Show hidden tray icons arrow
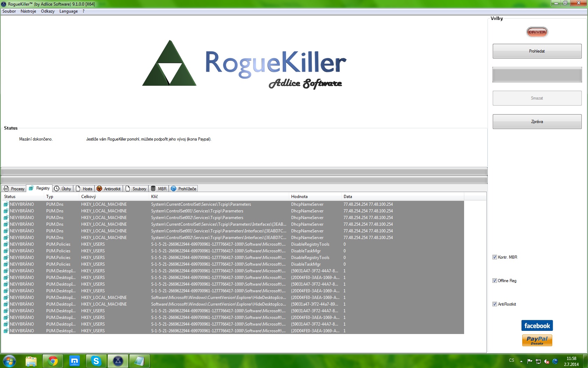 coord(521,361)
